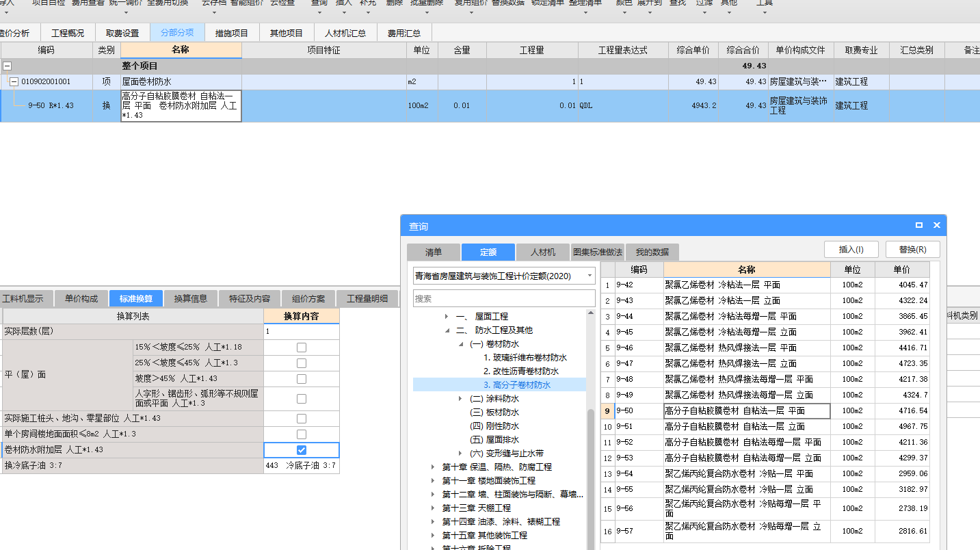Collapse 二、防水工程及其他 tree node

tap(447, 330)
